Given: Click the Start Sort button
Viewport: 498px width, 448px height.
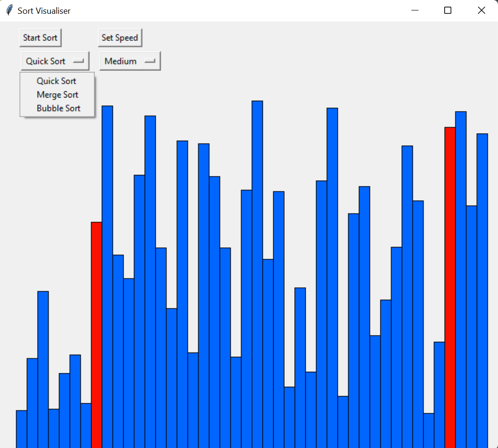Looking at the screenshot, I should coord(40,38).
